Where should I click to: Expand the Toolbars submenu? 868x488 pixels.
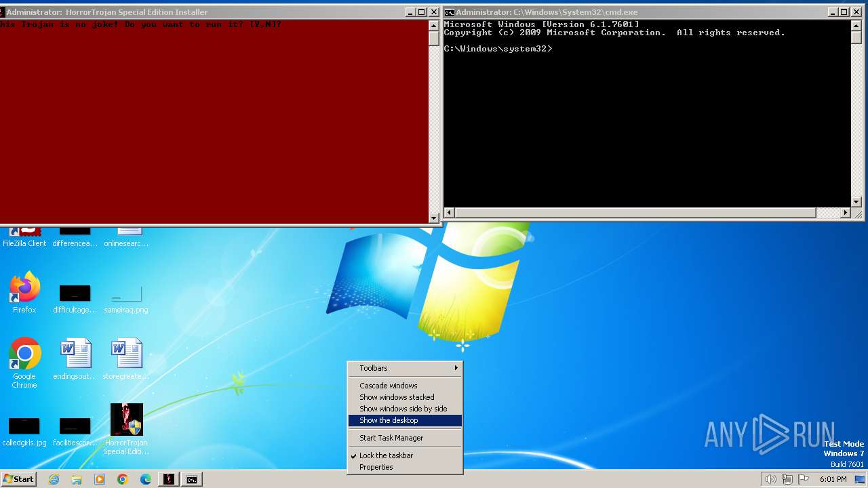[405, 368]
